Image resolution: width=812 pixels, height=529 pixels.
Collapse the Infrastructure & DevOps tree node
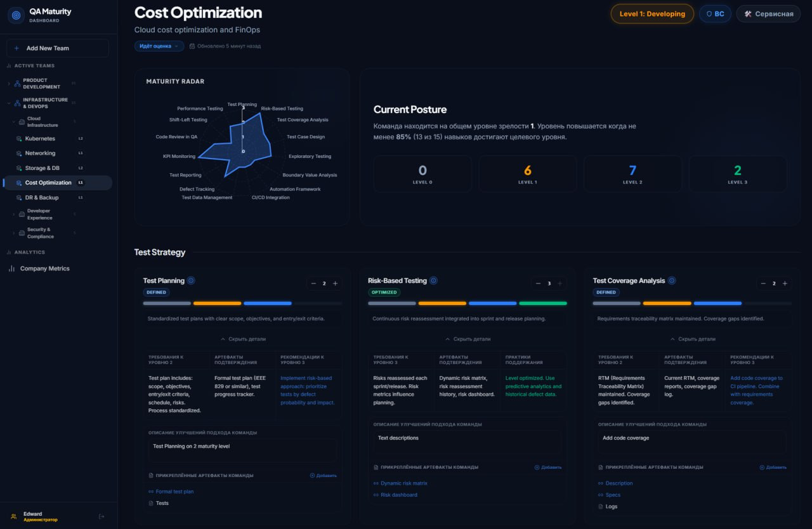click(x=8, y=103)
